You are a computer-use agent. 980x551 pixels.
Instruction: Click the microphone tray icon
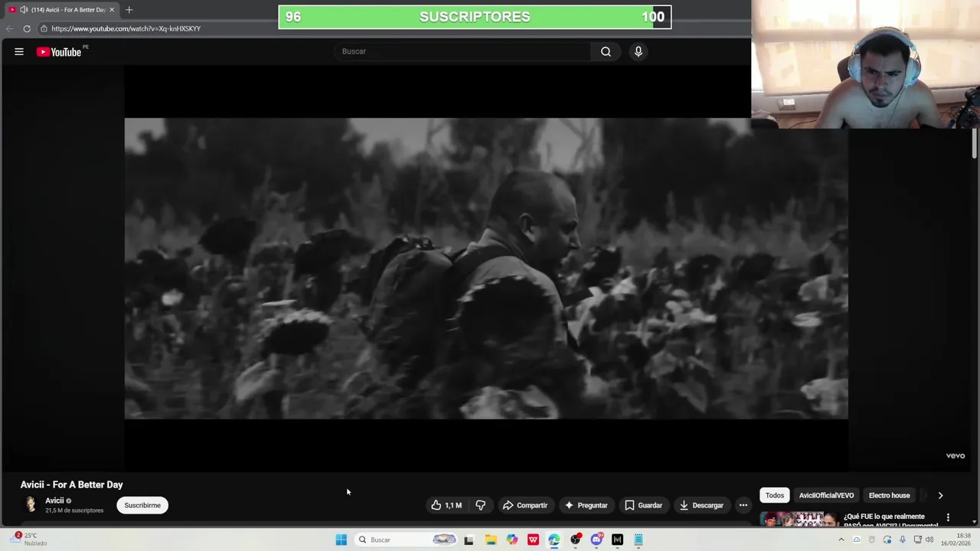(x=903, y=540)
